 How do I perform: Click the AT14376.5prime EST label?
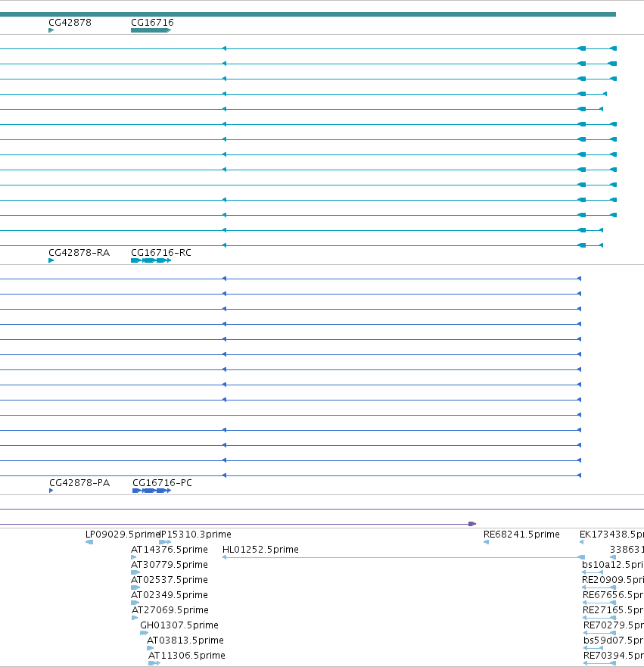pos(170,550)
